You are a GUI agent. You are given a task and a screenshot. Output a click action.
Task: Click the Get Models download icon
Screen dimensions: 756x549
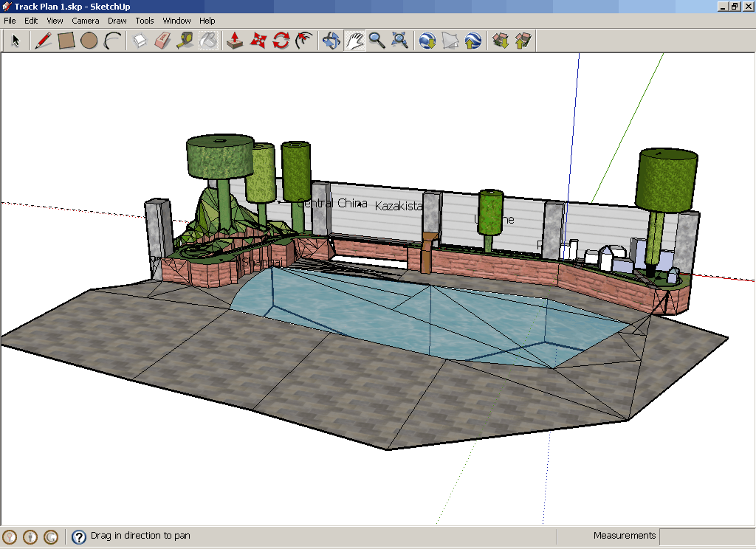coord(501,41)
